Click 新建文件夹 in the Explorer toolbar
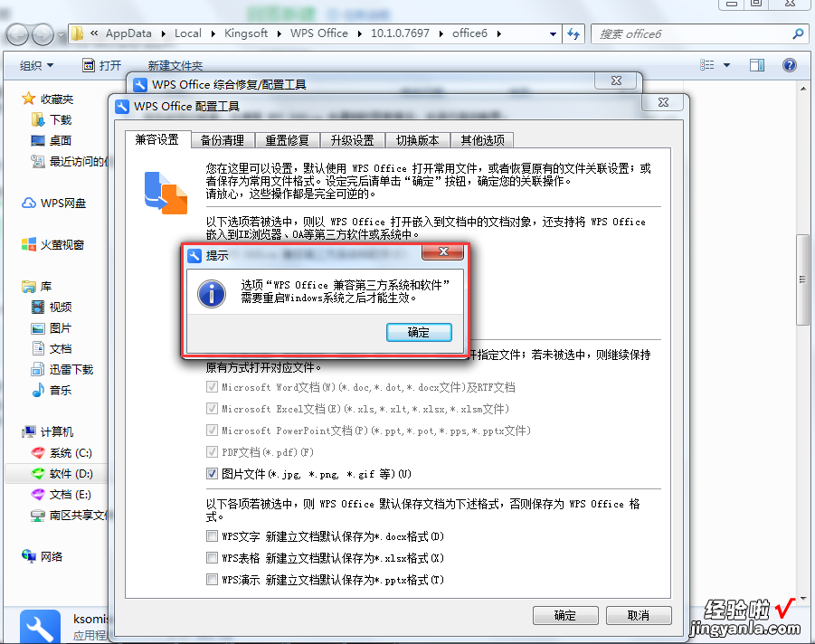This screenshot has height=644, width=815. (x=175, y=66)
